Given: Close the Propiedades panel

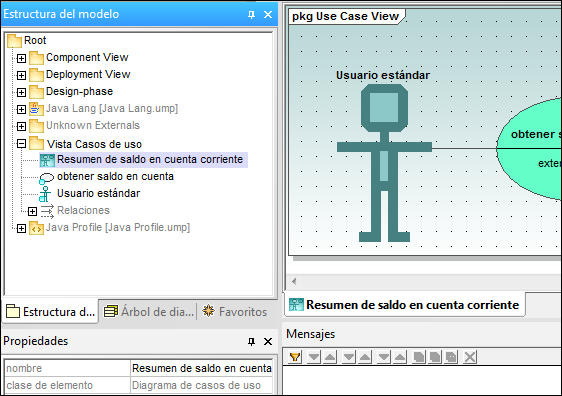Looking at the screenshot, I should click(268, 342).
